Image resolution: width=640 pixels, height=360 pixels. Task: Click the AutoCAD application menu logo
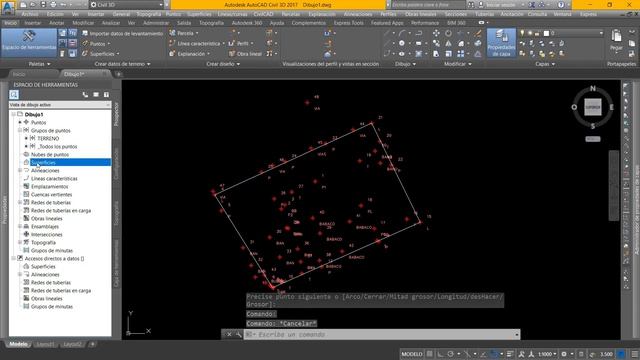(8, 7)
